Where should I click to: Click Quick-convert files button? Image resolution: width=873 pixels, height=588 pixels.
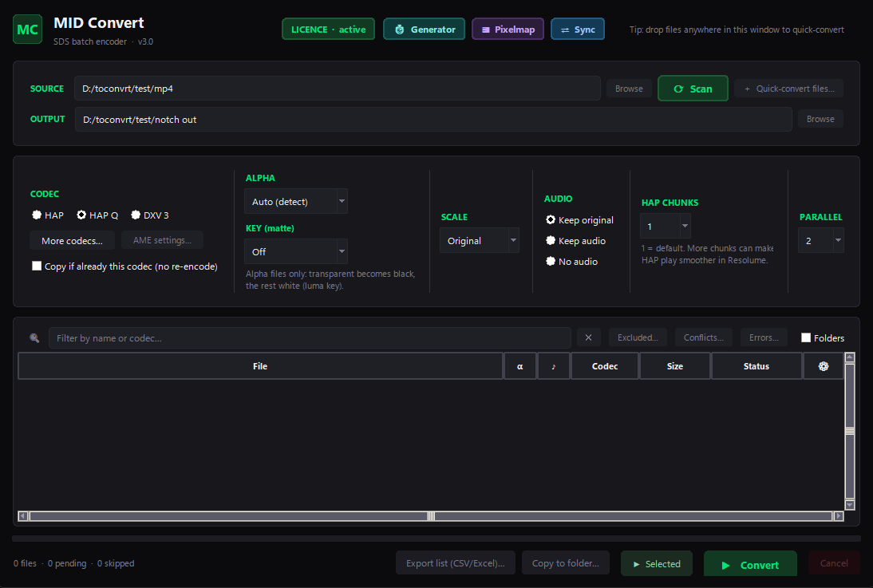[x=789, y=89]
